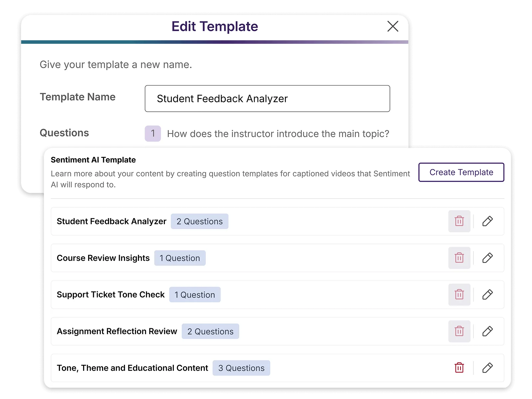
Task: Close the Edit Template dialog
Action: (x=393, y=26)
